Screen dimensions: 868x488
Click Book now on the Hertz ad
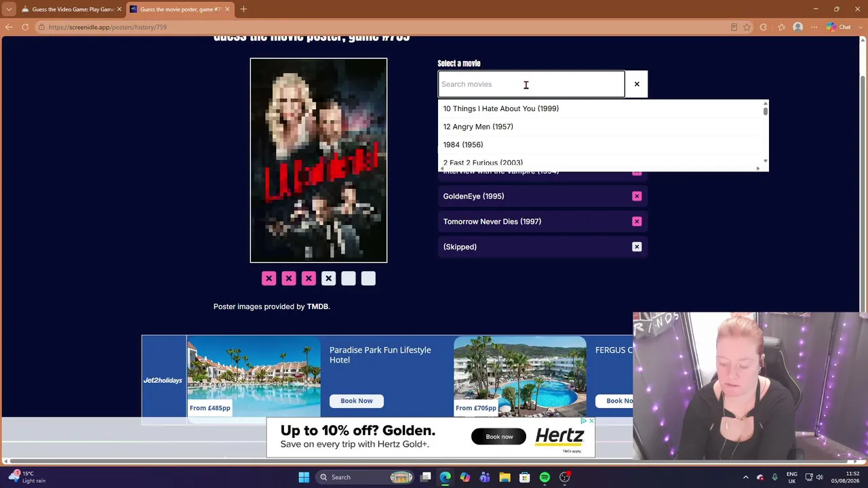click(x=499, y=437)
